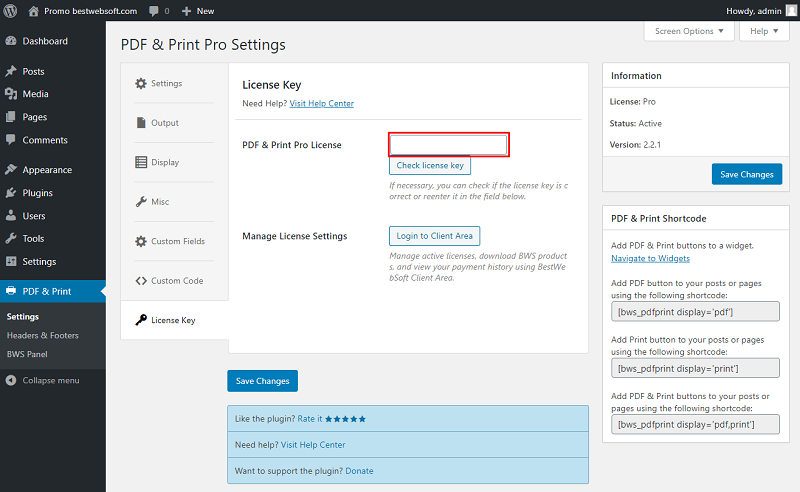Click the PDF & Print printer icon
Screen dimensions: 800x492
click(11, 291)
